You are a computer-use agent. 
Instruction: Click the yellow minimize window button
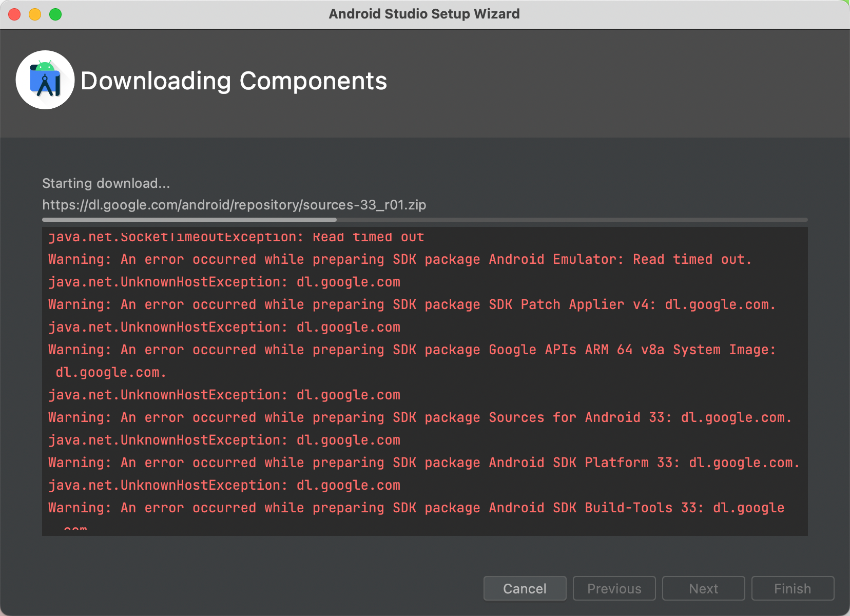tap(35, 14)
